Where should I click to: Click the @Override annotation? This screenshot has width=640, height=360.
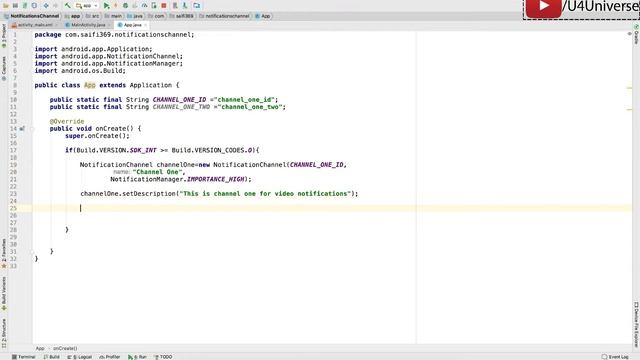(x=67, y=121)
